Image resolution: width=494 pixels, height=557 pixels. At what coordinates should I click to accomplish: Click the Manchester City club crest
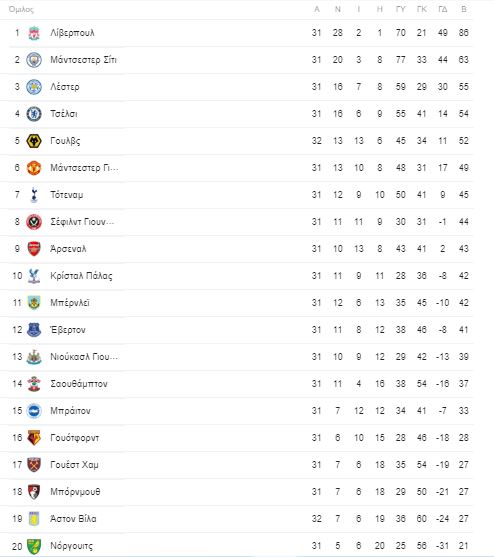pyautogui.click(x=34, y=60)
